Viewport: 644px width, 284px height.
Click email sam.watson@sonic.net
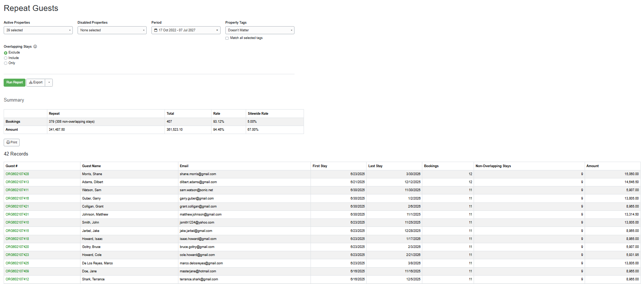[x=196, y=190]
